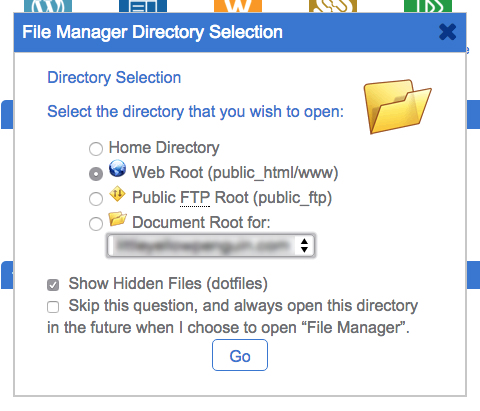Close the File Manager Directory Selection dialog

[x=447, y=32]
